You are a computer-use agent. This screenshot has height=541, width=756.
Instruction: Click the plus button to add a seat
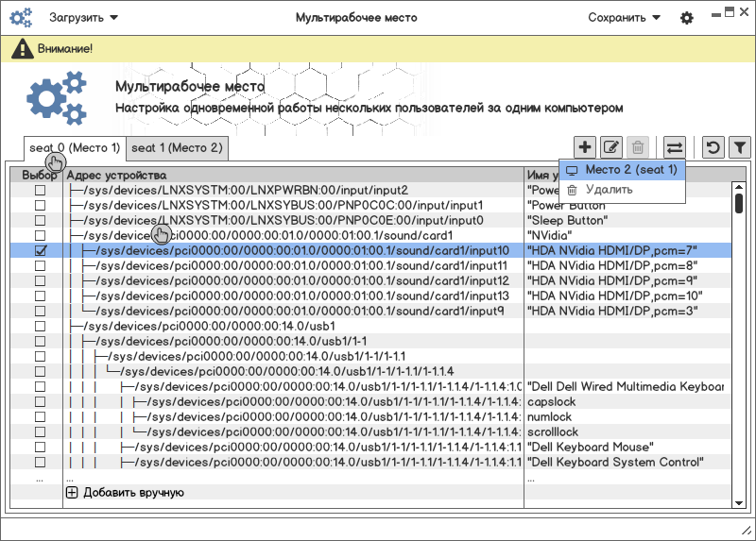coord(585,147)
